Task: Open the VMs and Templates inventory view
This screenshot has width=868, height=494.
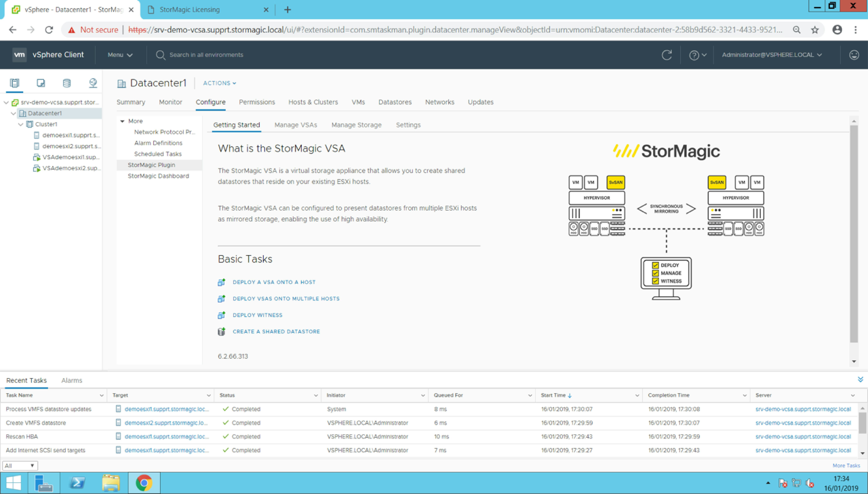Action: coord(41,82)
